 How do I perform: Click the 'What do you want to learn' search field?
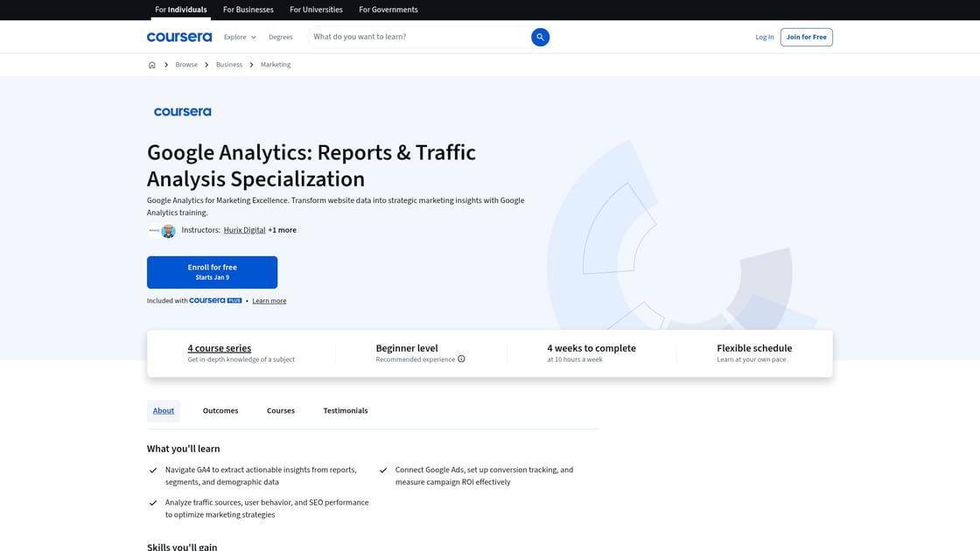(x=418, y=37)
